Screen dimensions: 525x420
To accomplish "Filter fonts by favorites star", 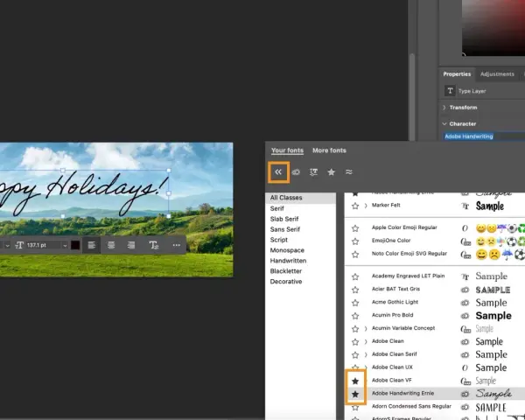I will click(331, 172).
